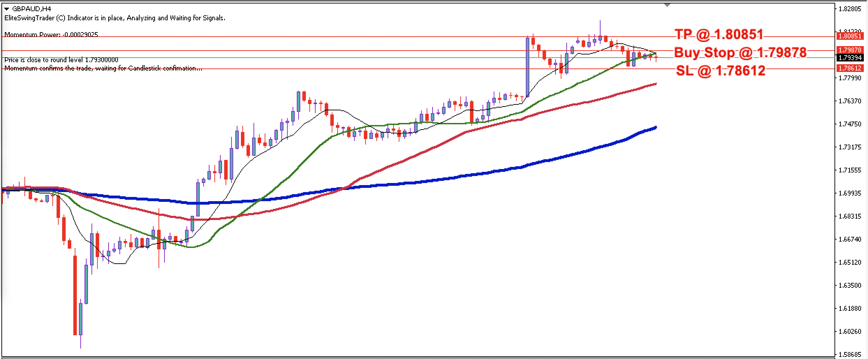Screen dimensions: 868x359
Task: Select the 'SL @ 1.78612' label
Action: (x=720, y=71)
